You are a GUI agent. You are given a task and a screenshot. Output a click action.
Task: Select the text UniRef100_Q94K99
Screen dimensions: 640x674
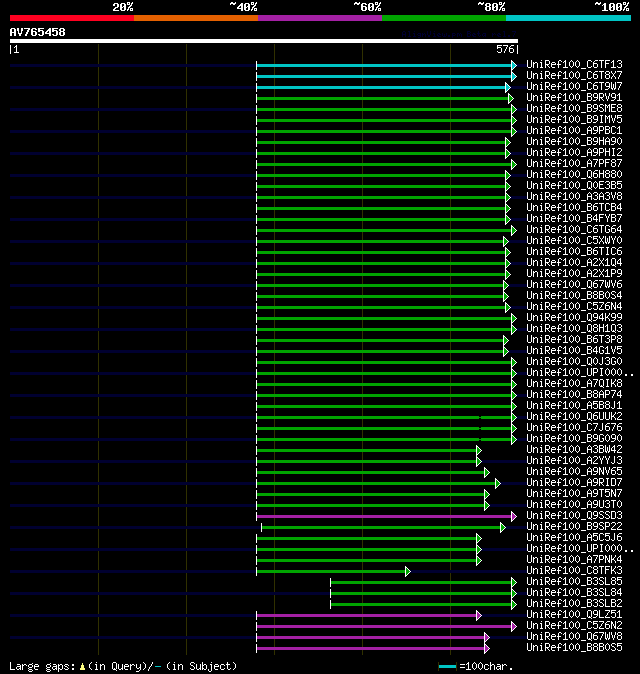coord(574,318)
